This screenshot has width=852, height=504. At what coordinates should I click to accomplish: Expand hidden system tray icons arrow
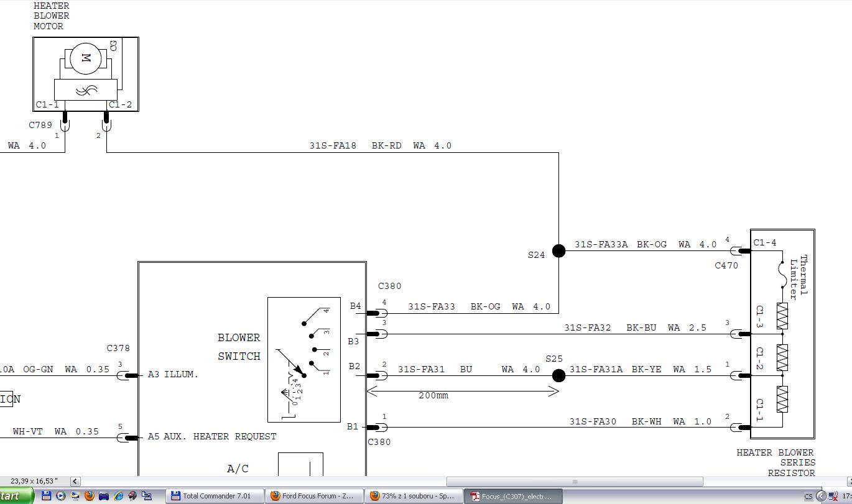[821, 496]
